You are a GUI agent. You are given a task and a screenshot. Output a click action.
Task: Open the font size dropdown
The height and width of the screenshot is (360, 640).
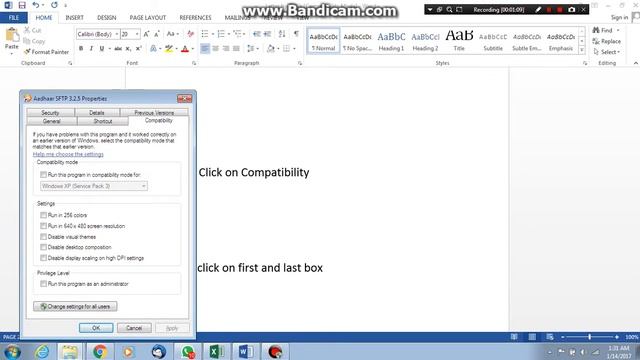137,34
